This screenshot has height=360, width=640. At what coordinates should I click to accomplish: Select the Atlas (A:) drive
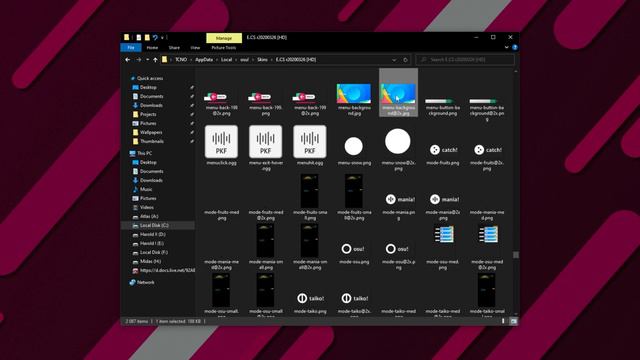point(149,216)
